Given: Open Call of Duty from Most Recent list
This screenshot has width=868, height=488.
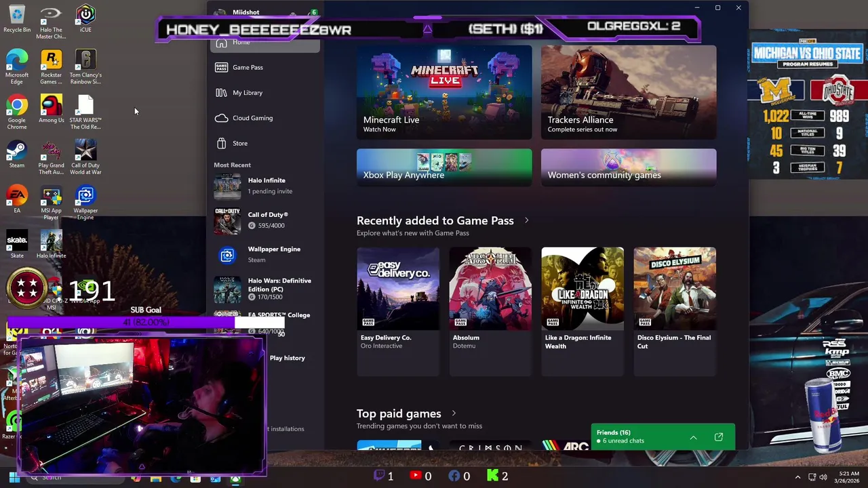Looking at the screenshot, I should 265,220.
